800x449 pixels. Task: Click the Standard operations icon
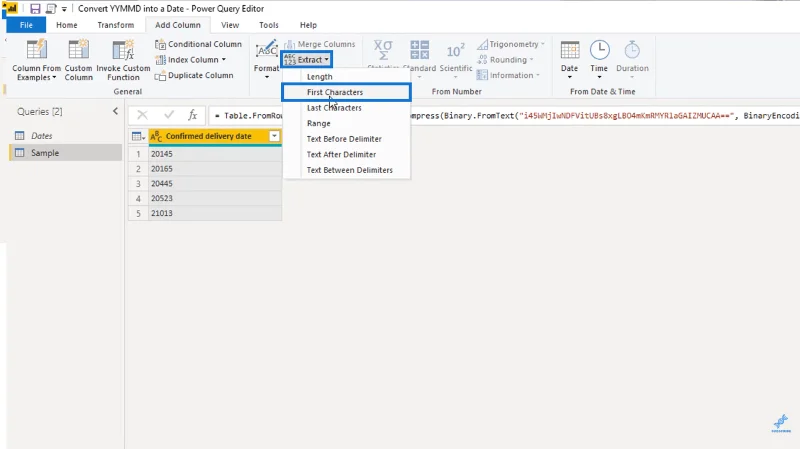click(x=419, y=50)
